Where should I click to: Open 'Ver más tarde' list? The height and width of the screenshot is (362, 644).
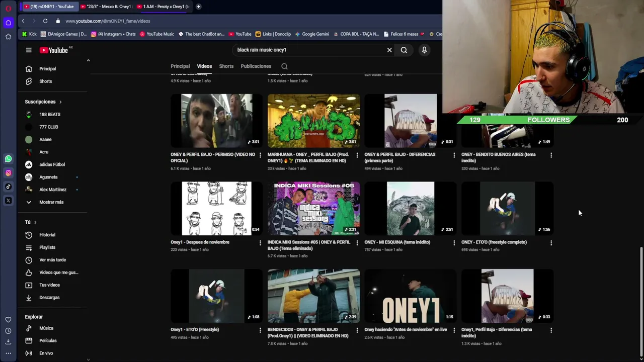pyautogui.click(x=52, y=260)
